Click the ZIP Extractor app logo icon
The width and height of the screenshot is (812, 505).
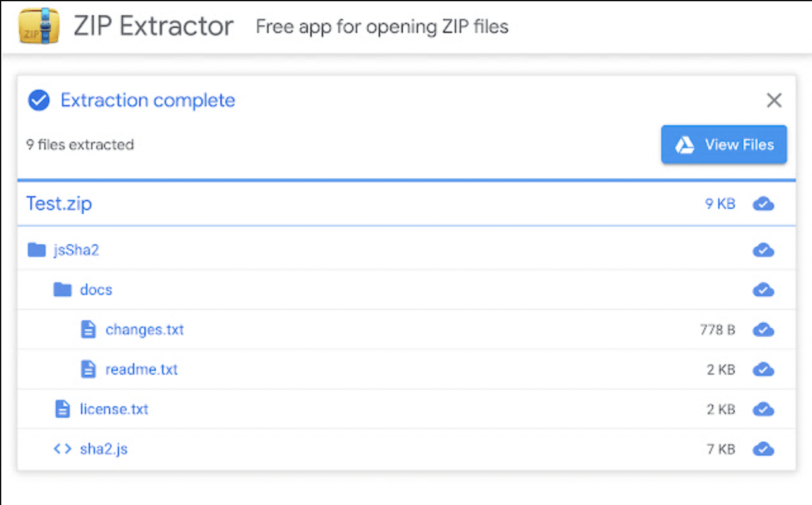point(37,26)
